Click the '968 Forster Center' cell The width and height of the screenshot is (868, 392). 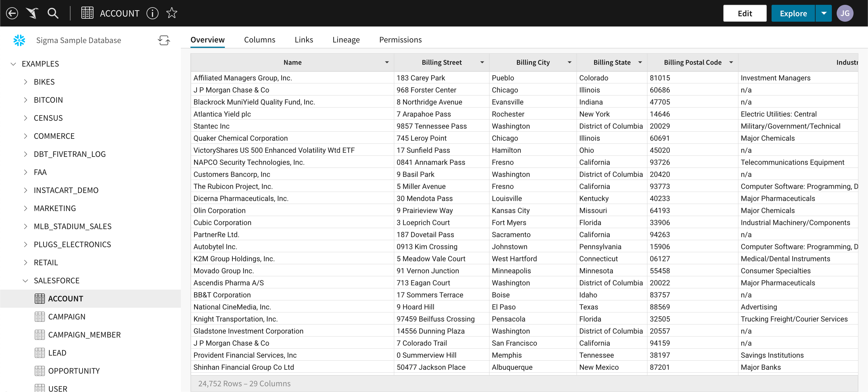442,90
